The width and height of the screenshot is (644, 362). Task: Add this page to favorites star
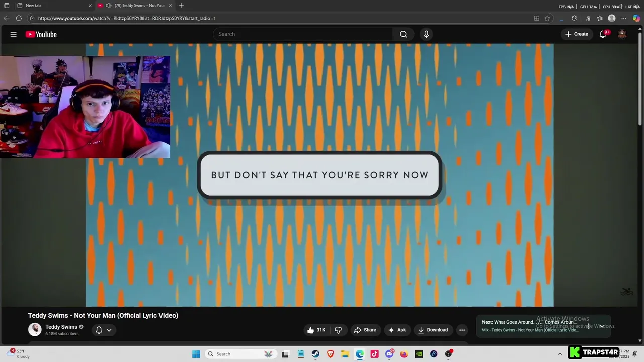click(x=547, y=18)
